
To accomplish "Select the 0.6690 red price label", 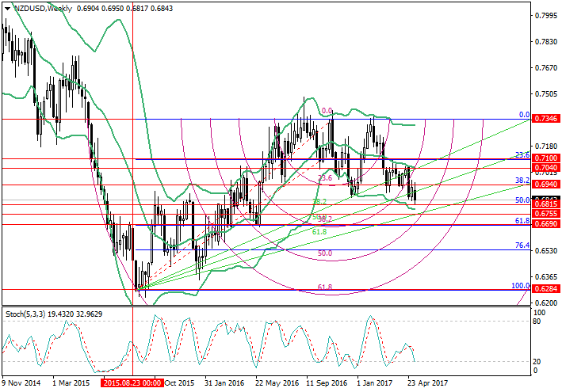I will (546, 224).
